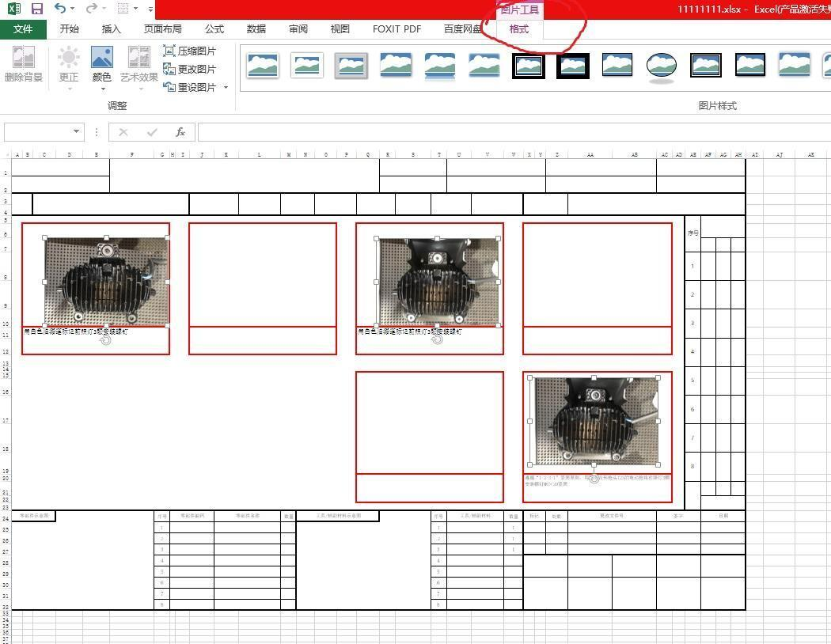This screenshot has height=644, width=831.
Task: Click the Color (颜色) picture adjustment icon
Action: (101, 64)
